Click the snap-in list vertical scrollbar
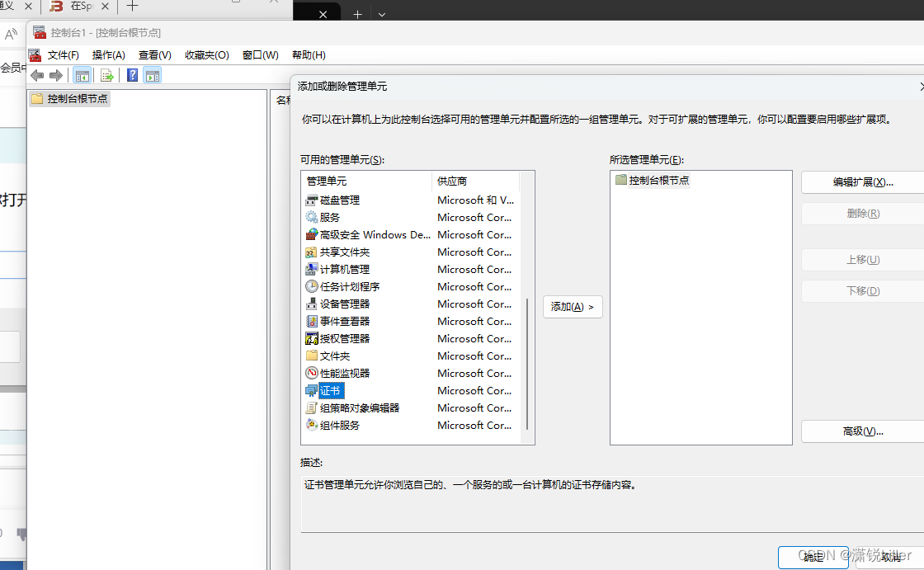Image resolution: width=924 pixels, height=570 pixels. point(527,364)
